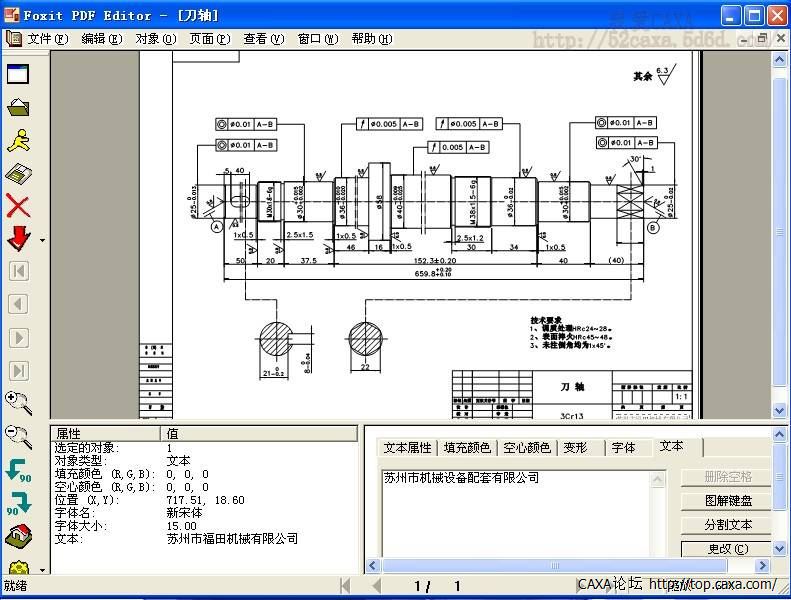Switch to the 空心颜色 tab
The width and height of the screenshot is (791, 600).
pos(527,448)
